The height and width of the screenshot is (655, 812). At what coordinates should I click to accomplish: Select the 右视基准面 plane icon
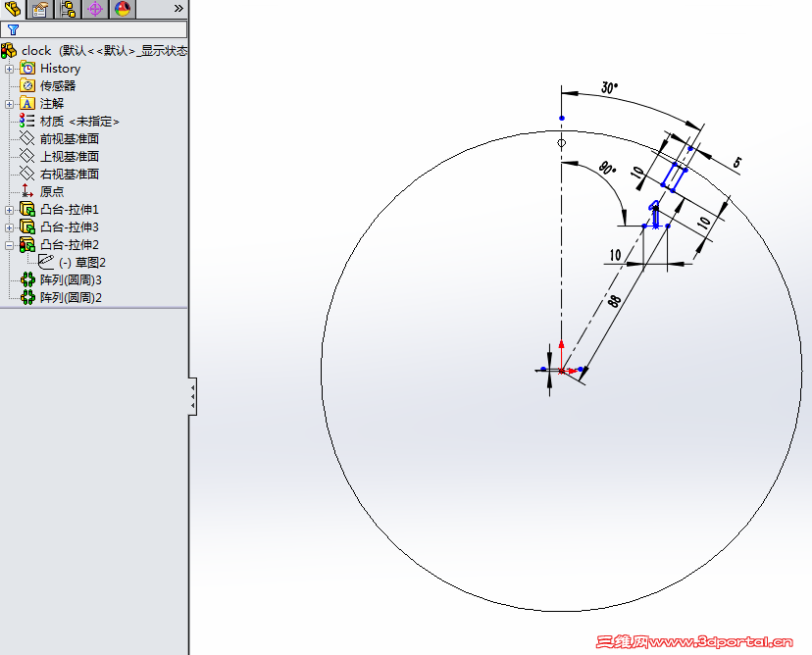click(26, 174)
